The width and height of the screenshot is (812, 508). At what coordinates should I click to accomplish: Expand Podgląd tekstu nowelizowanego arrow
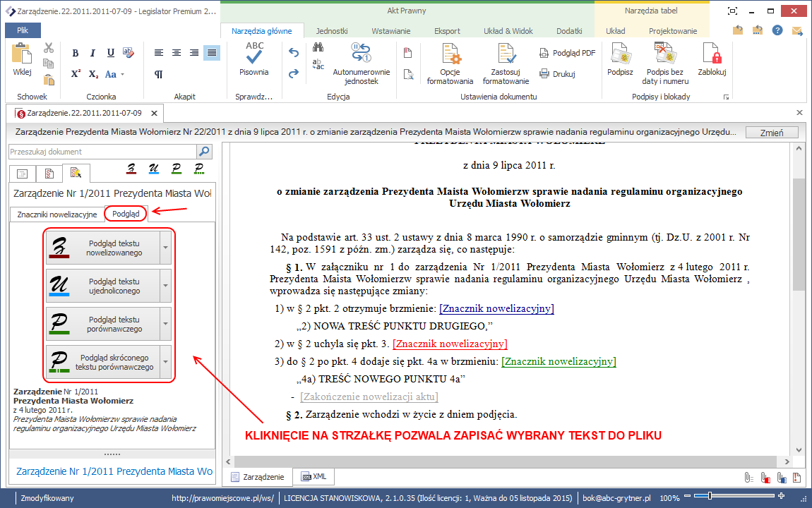pyautogui.click(x=166, y=248)
